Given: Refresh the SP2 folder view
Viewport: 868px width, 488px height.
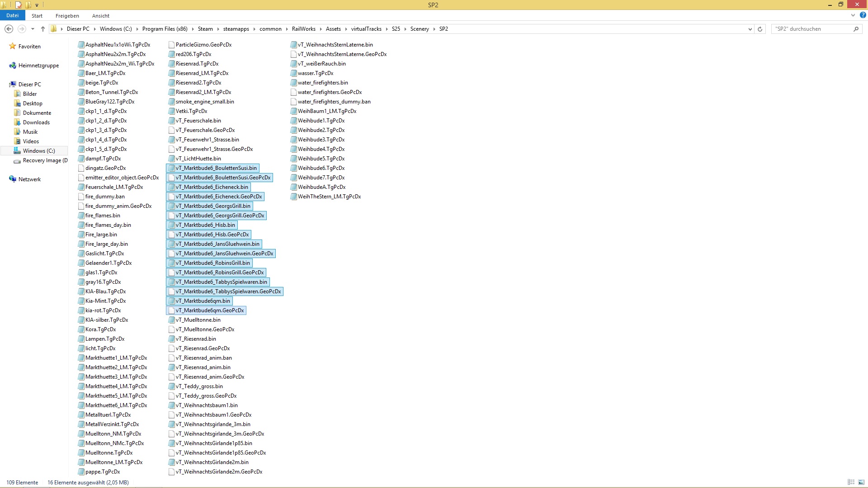Looking at the screenshot, I should point(760,29).
